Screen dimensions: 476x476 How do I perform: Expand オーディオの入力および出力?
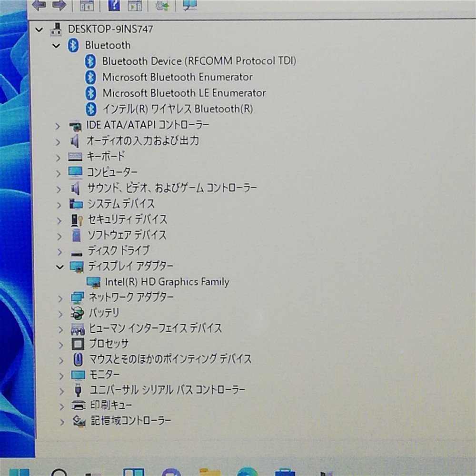point(58,142)
